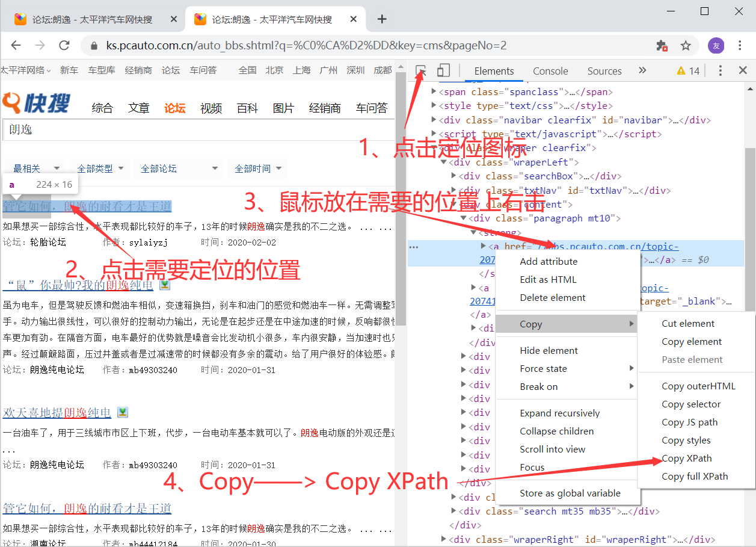Expand the div navibar node
The height and width of the screenshot is (547, 756).
(434, 120)
